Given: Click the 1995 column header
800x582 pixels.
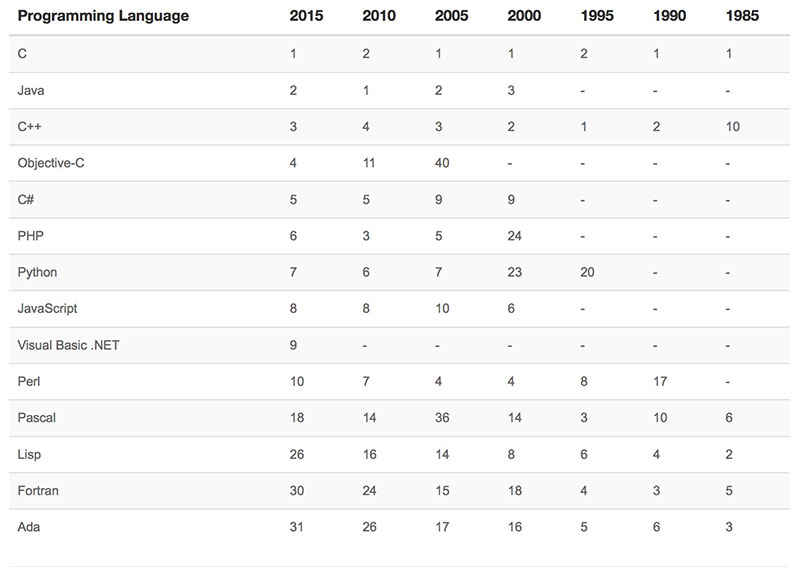Looking at the screenshot, I should tap(597, 16).
